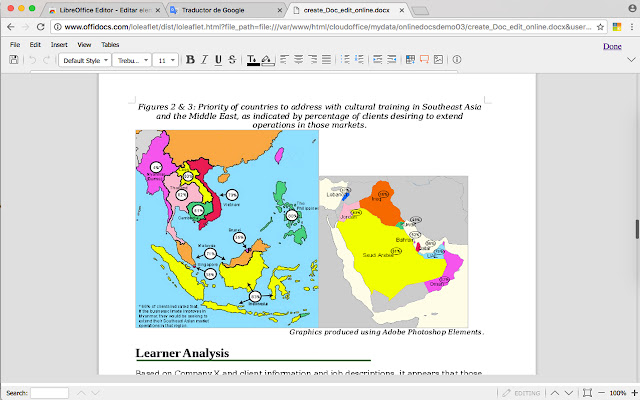Screen dimensions: 640x400
Task: Justify the paragraph text
Action: click(x=327, y=61)
